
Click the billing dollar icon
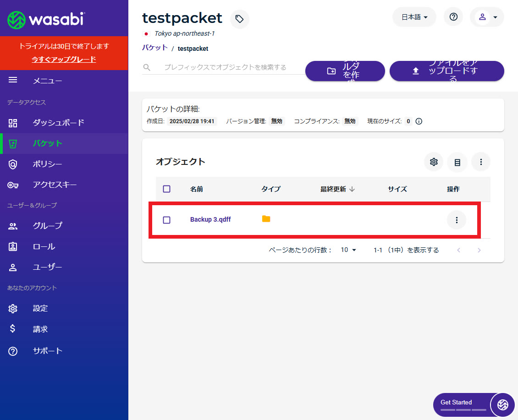coord(12,328)
